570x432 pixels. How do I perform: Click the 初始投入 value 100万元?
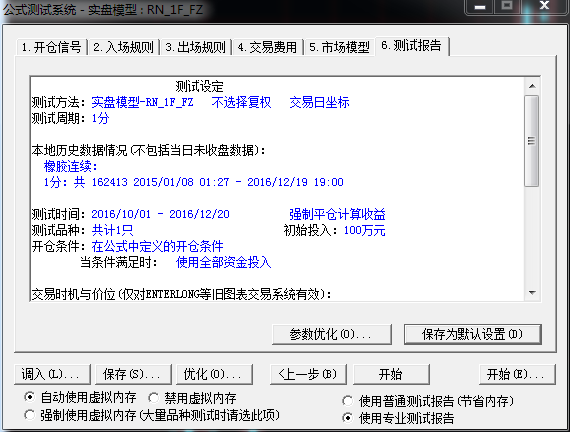point(365,230)
